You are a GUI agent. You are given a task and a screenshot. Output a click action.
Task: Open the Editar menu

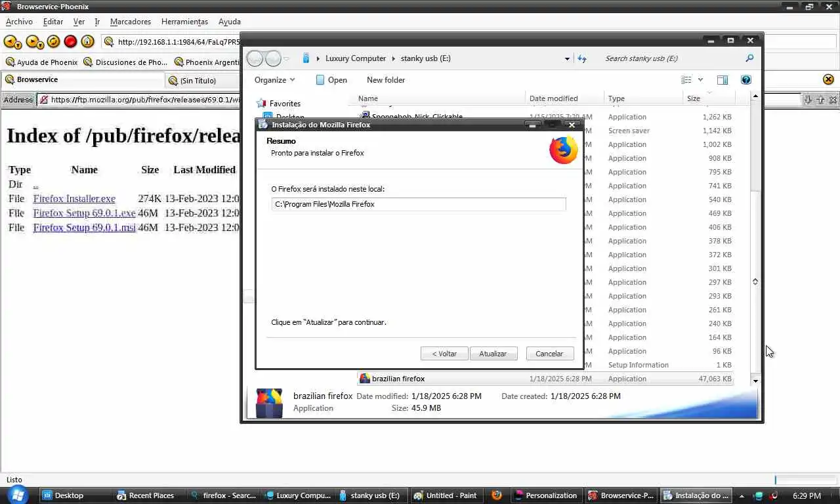[x=53, y=22]
